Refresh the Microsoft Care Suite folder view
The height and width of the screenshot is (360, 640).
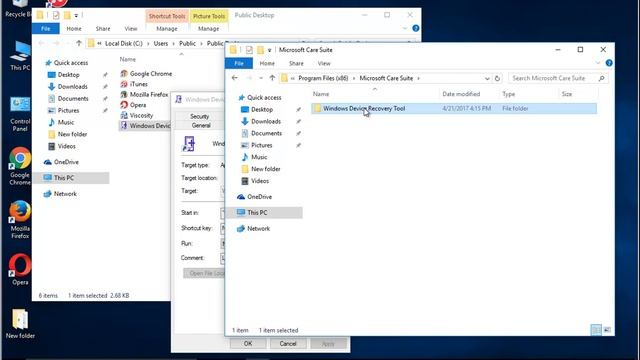[497, 78]
